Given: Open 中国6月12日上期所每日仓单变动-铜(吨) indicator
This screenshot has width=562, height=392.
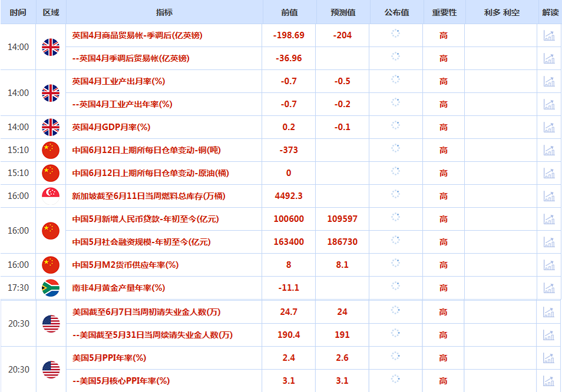Looking at the screenshot, I should coord(146,150).
